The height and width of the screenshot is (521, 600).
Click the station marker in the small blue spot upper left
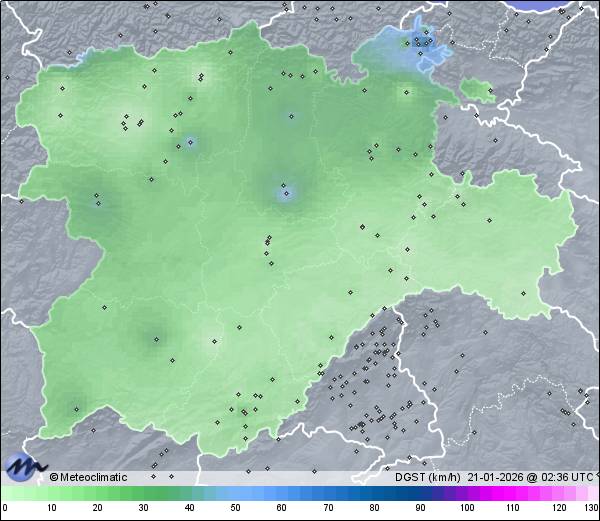click(x=190, y=142)
